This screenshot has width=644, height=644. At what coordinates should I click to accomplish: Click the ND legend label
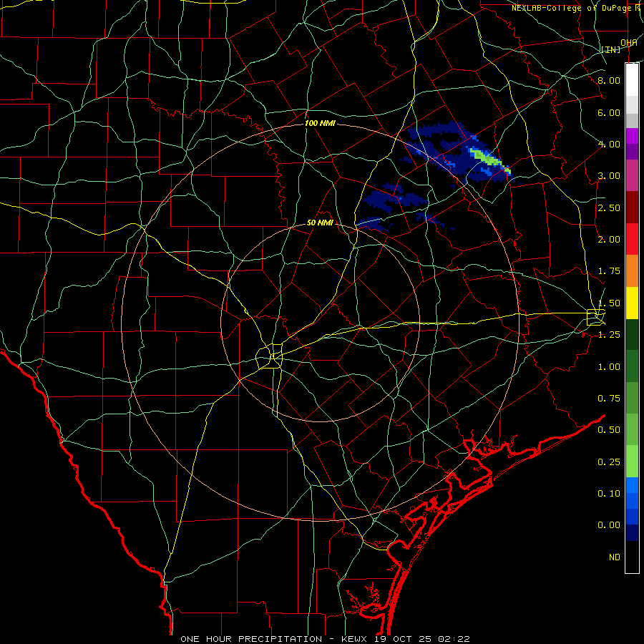pos(615,557)
